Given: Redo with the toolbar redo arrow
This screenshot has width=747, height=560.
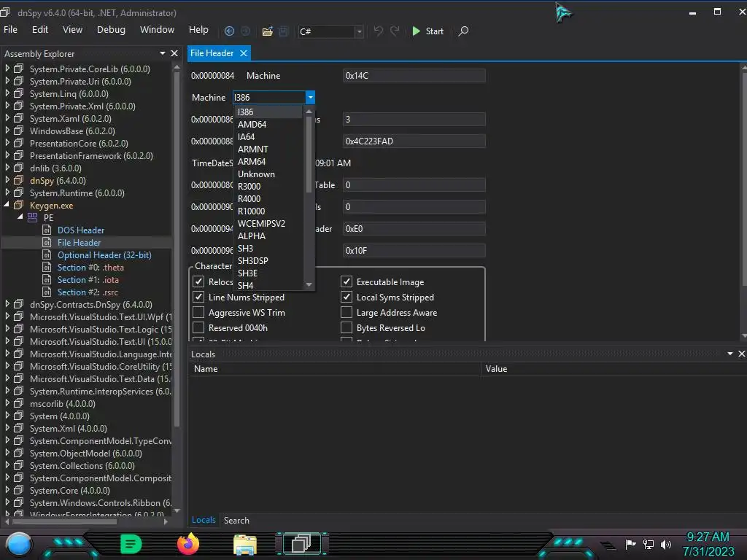Looking at the screenshot, I should coord(395,31).
